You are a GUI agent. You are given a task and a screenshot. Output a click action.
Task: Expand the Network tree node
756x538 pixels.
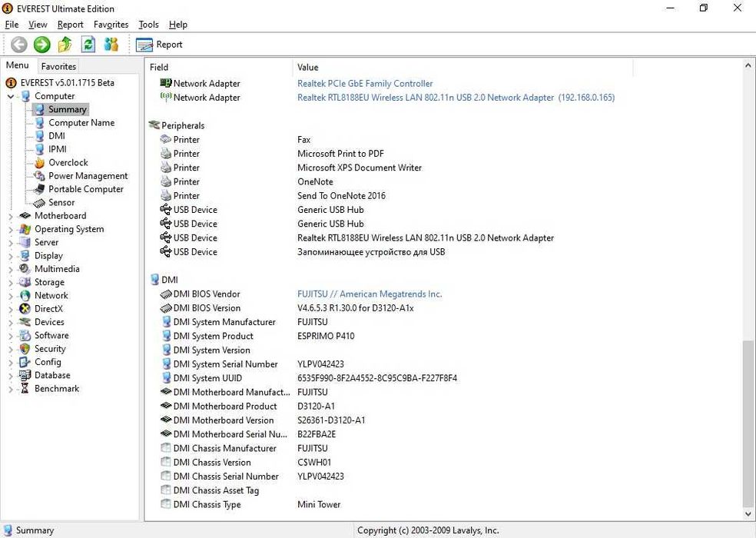(x=11, y=296)
